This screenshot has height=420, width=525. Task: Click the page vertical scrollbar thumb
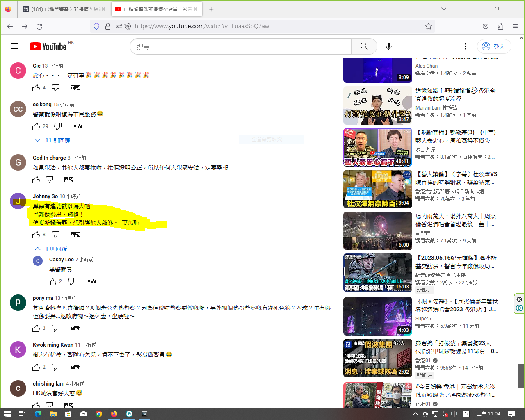point(521,376)
